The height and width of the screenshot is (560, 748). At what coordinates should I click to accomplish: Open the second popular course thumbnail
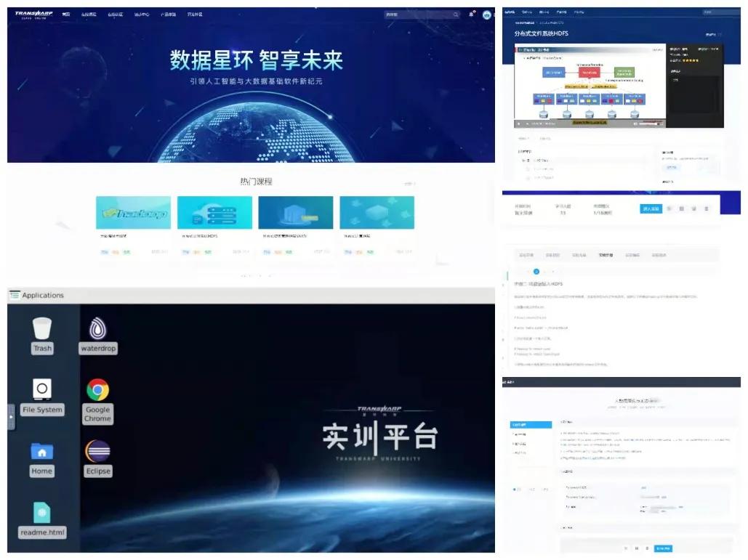coord(214,213)
